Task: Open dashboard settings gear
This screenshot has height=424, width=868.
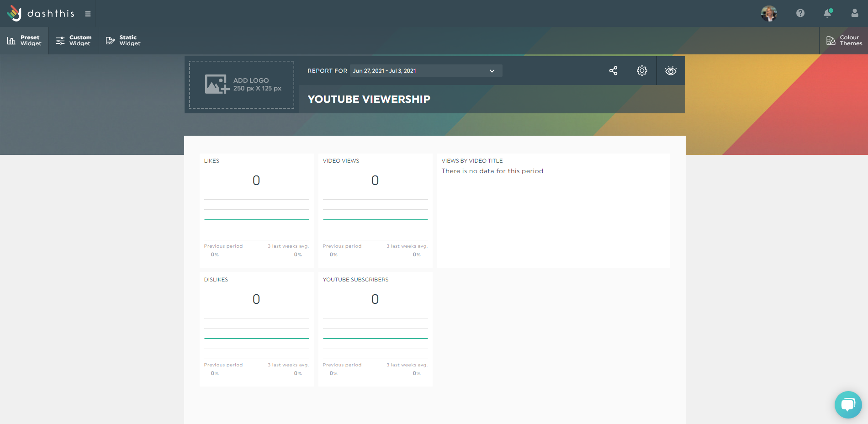Action: click(642, 71)
